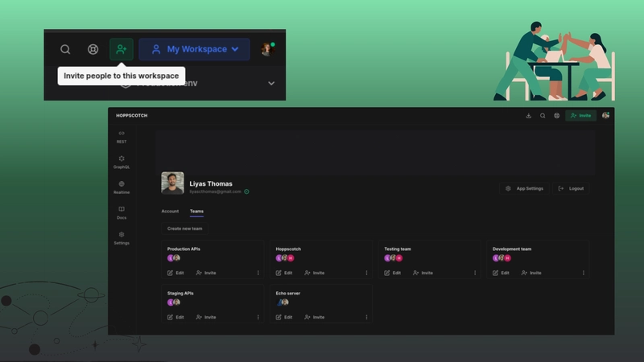Click the Logout button
This screenshot has height=362, width=644.
[571, 188]
